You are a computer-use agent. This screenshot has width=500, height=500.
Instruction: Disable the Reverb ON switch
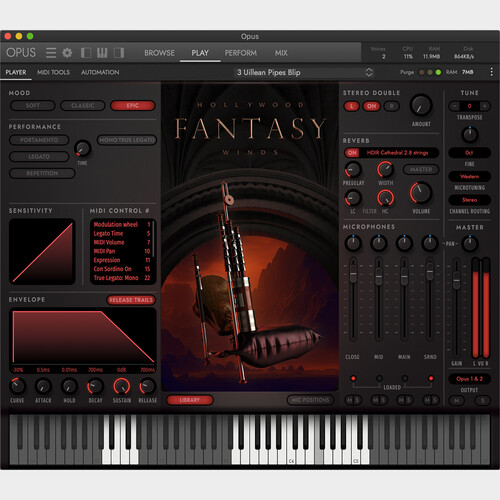pyautogui.click(x=352, y=153)
